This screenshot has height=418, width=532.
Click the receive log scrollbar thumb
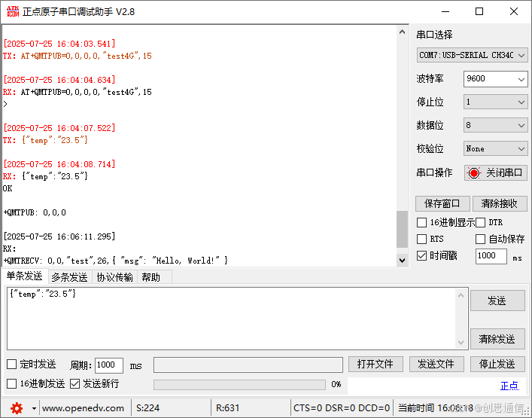point(402,230)
